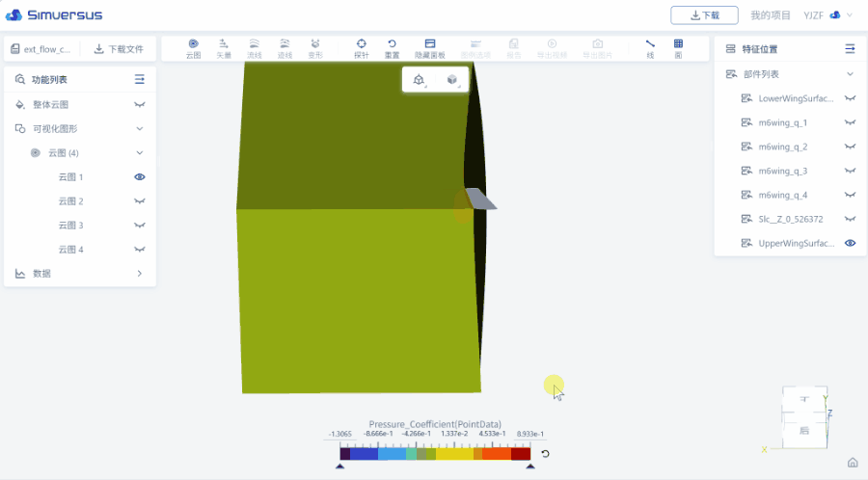Collapse the 部件列表 parts list

[x=850, y=74]
